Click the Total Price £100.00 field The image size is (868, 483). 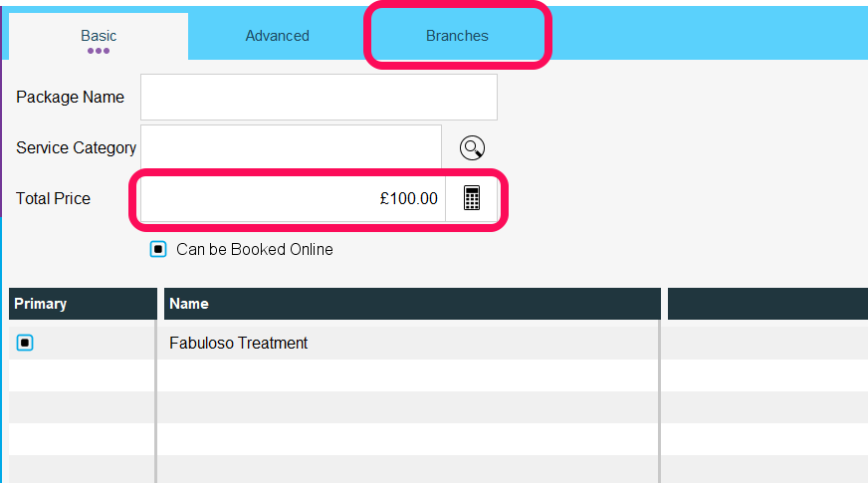pos(293,198)
